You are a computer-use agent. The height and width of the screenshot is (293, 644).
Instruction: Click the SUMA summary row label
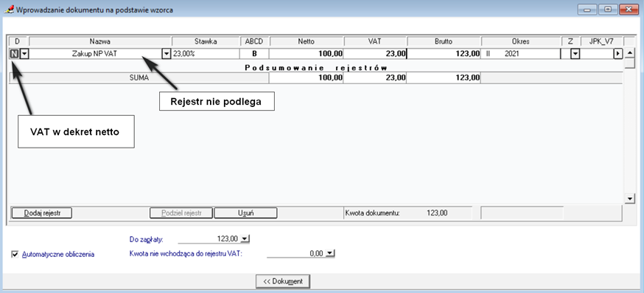(x=139, y=77)
